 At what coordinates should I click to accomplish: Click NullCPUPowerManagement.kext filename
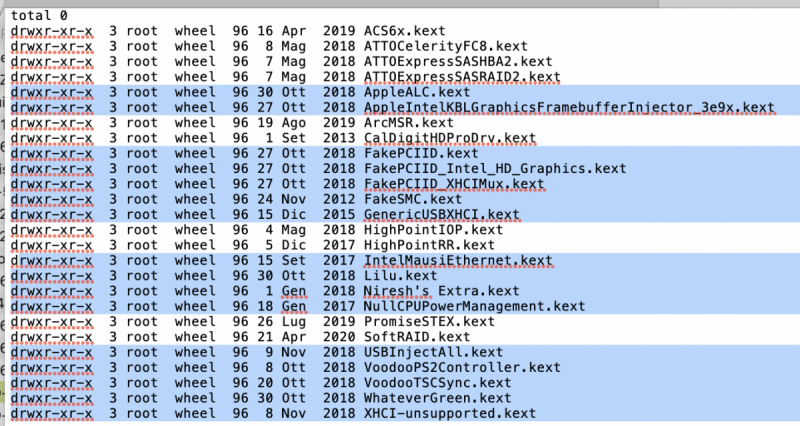pyautogui.click(x=474, y=307)
